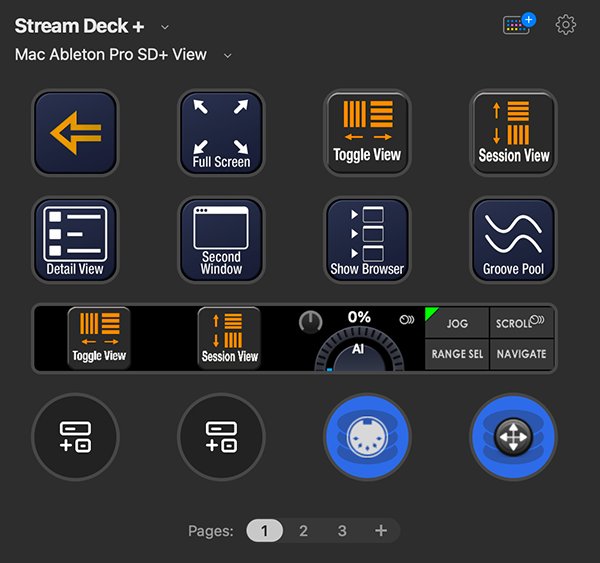Open preferences with the gear icon
The width and height of the screenshot is (600, 563).
click(x=565, y=25)
